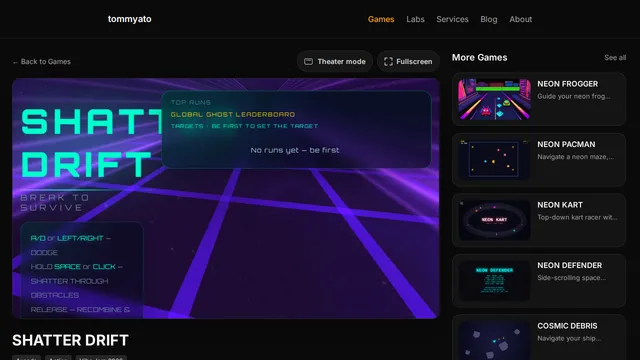Open the Services nav item
This screenshot has width=640, height=360.
tap(452, 19)
